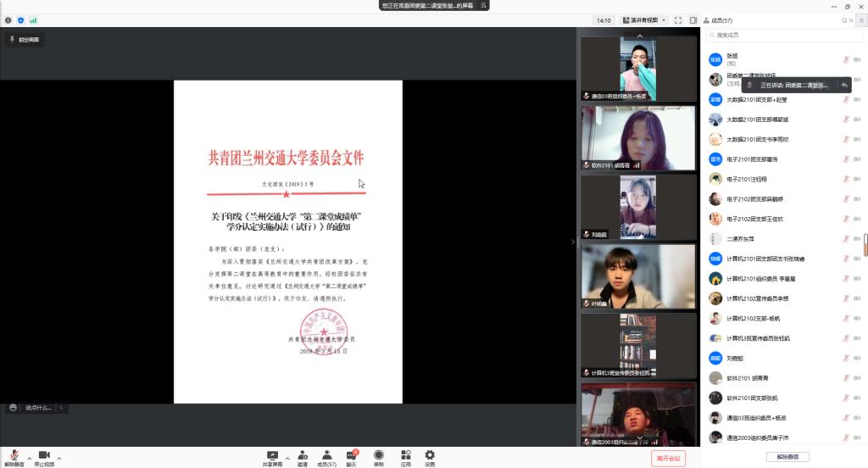Screen dimensions: 868x468
Task: Select member 软件2101团支部张凯
Action: [783, 398]
